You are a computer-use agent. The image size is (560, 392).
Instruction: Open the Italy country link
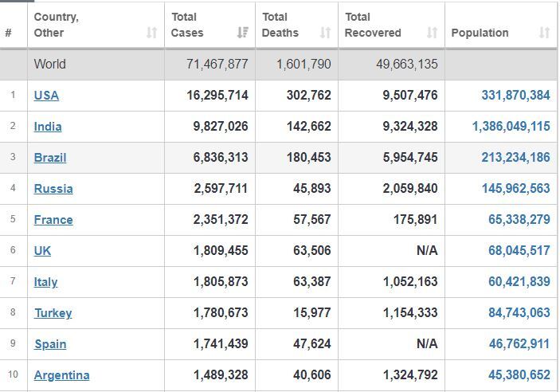point(45,282)
